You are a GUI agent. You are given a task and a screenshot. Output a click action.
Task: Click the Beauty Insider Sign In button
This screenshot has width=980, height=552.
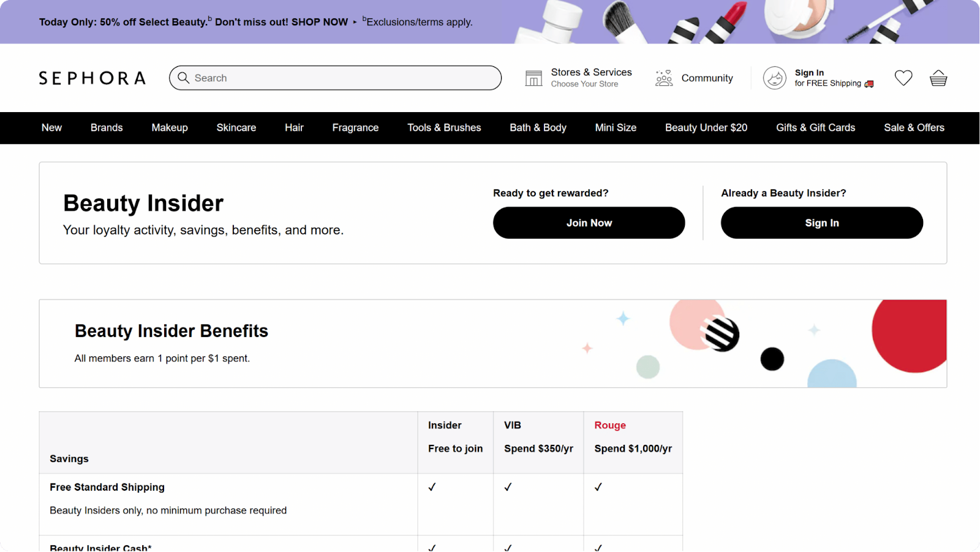[x=821, y=222]
